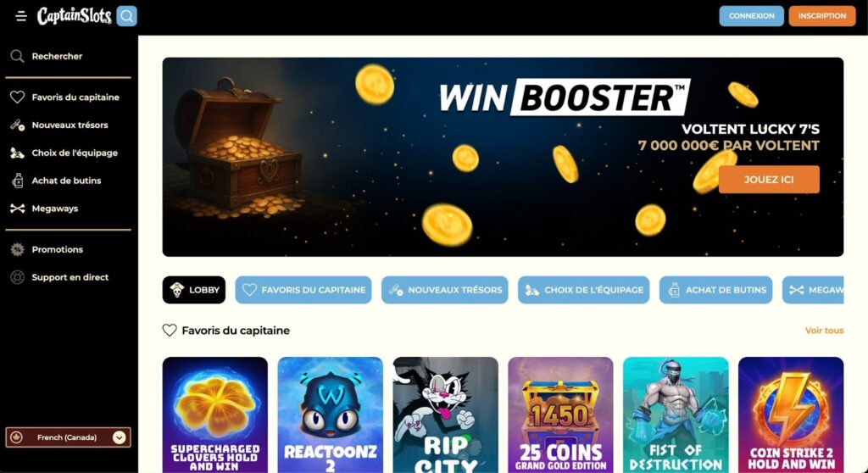Click the chevron arrow on the language selector

click(x=119, y=437)
